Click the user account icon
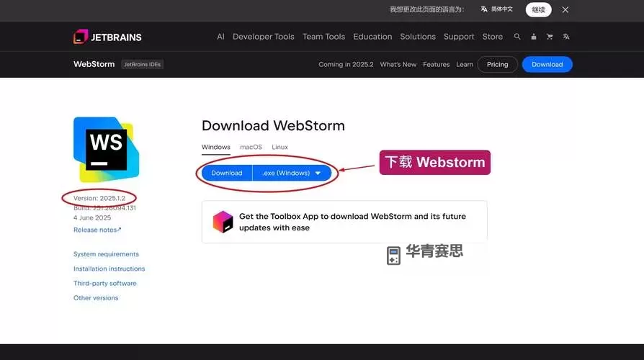The image size is (644, 360). pos(534,37)
